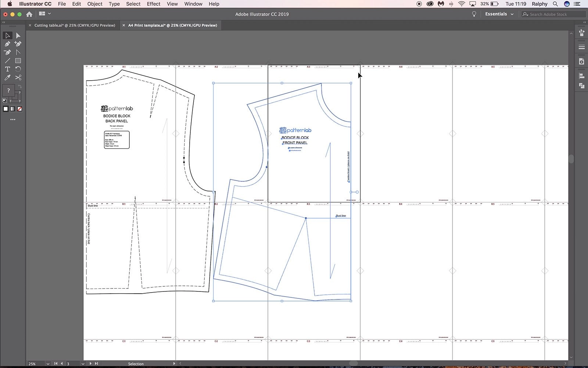The width and height of the screenshot is (588, 368).
Task: Open the Type menu
Action: (114, 4)
